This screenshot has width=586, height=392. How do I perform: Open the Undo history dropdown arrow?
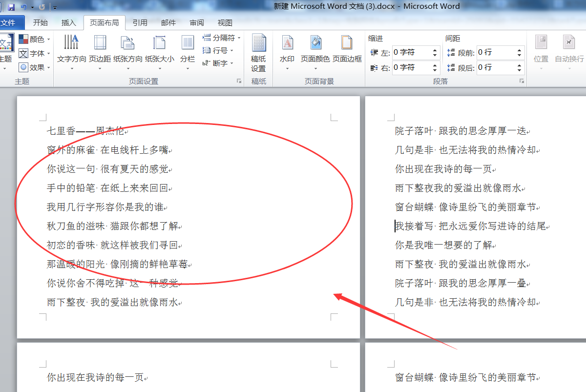tap(32, 7)
